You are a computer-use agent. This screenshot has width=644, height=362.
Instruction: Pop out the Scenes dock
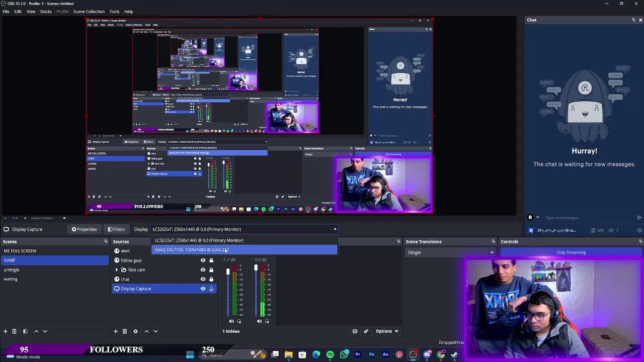coord(106,242)
